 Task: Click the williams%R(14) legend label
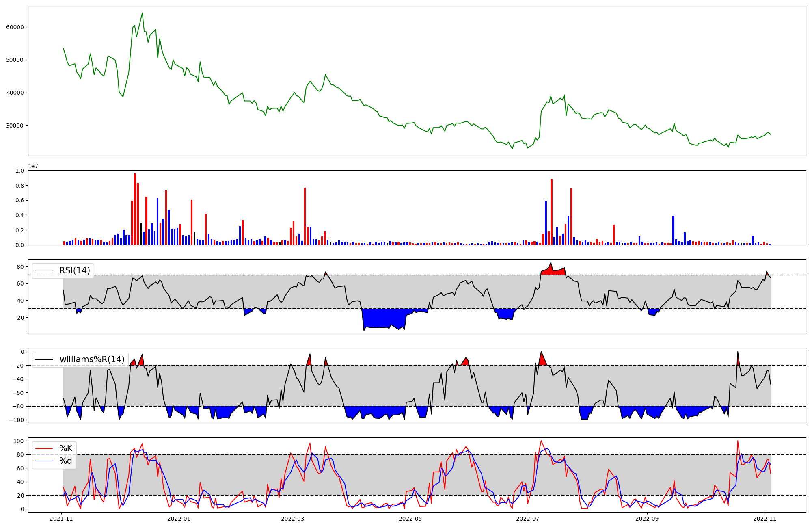tap(92, 359)
